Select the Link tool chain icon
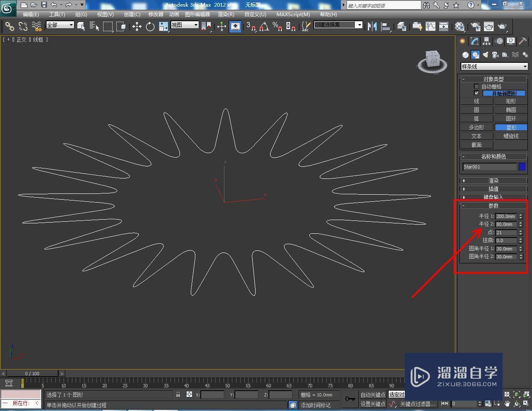Image resolution: width=532 pixels, height=411 pixels. (9, 27)
